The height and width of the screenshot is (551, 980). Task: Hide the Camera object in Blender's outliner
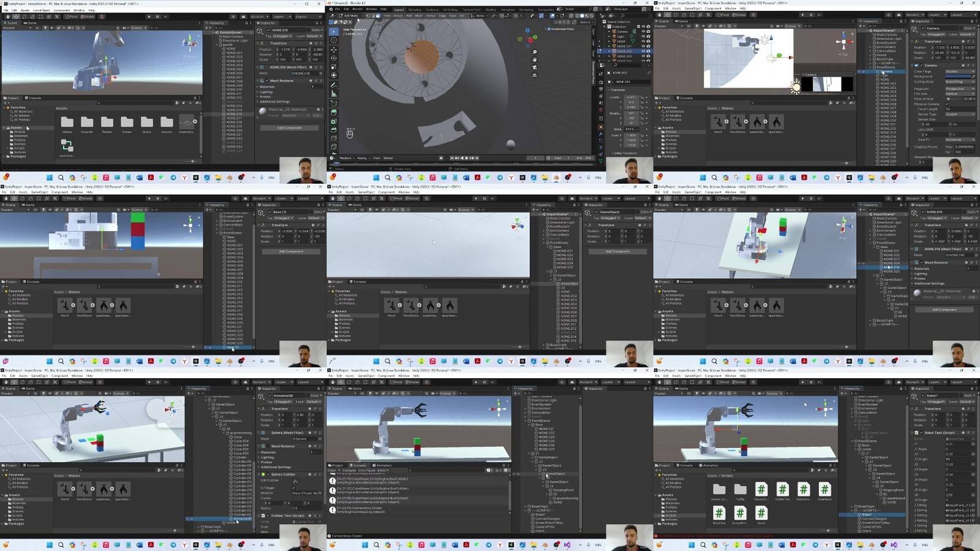pyautogui.click(x=643, y=31)
